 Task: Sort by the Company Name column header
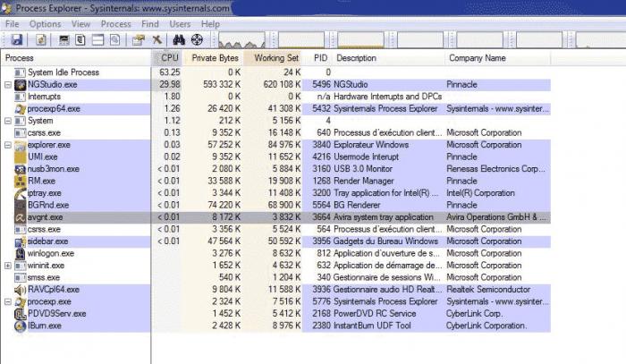click(x=498, y=58)
